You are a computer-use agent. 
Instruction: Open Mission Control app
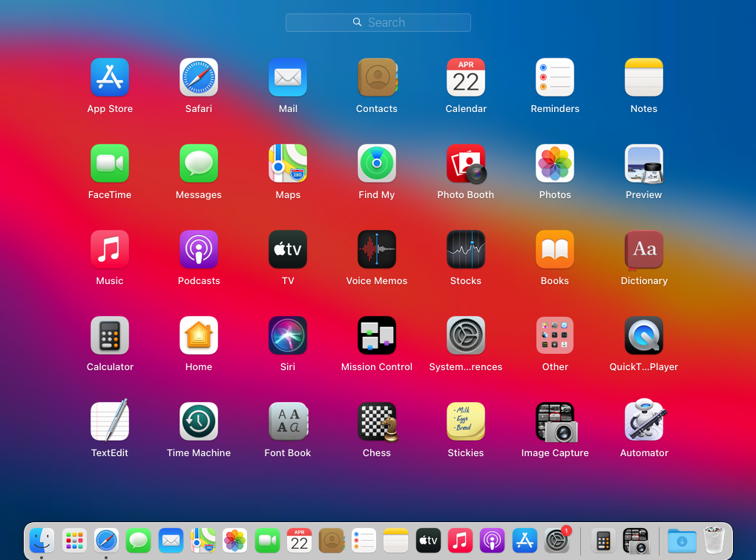pos(377,335)
